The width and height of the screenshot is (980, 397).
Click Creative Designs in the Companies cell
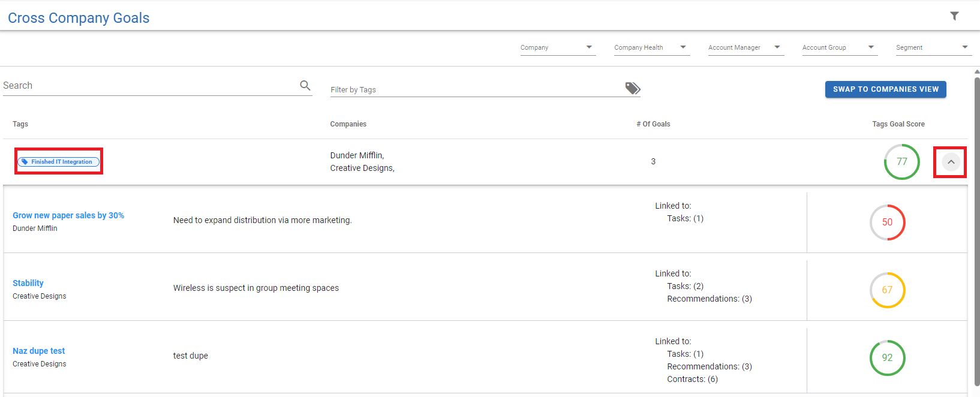tap(362, 168)
